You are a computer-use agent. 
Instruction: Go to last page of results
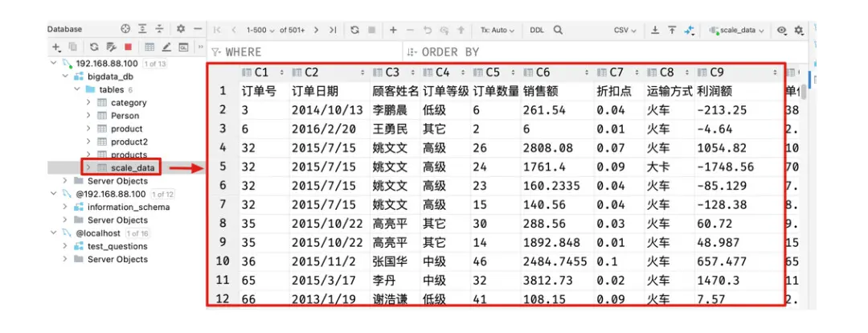[332, 30]
